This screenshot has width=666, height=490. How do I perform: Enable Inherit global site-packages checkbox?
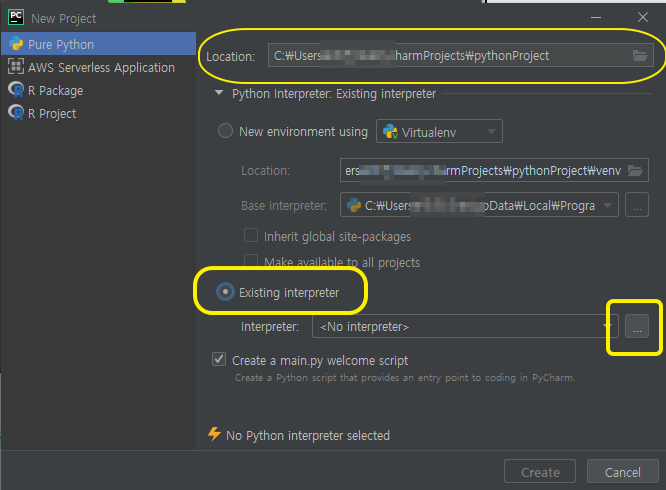(251, 235)
